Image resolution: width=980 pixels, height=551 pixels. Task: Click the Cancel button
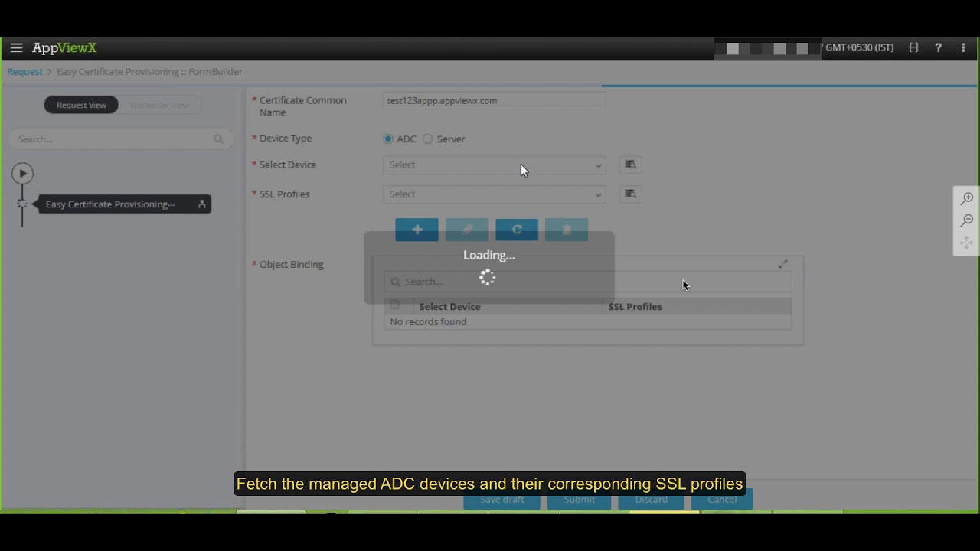[722, 500]
